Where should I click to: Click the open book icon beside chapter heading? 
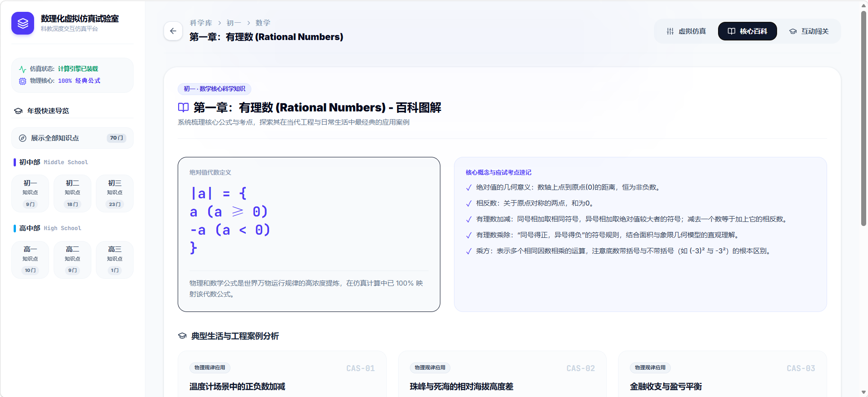tap(183, 108)
